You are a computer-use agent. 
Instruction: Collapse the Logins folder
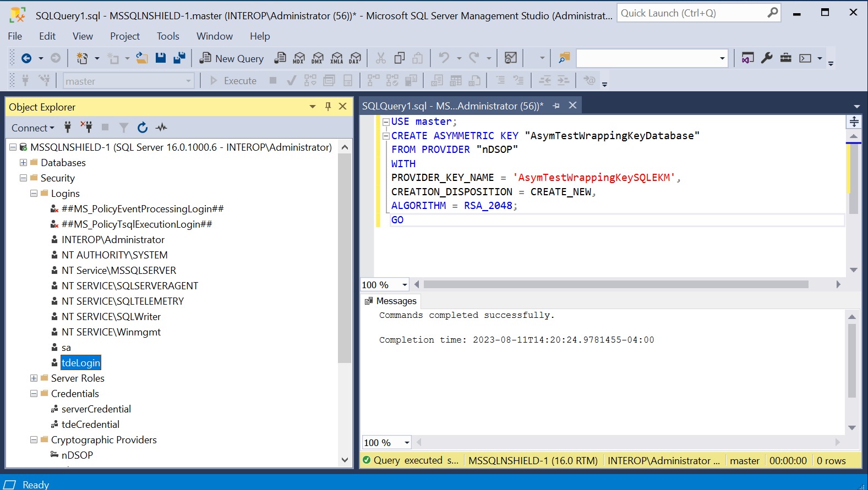click(x=34, y=194)
